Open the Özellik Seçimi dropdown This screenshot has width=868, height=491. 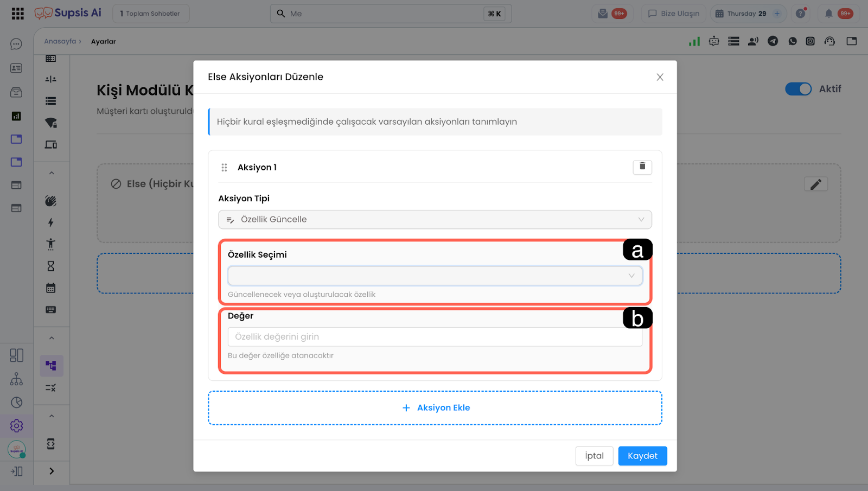pyautogui.click(x=435, y=276)
